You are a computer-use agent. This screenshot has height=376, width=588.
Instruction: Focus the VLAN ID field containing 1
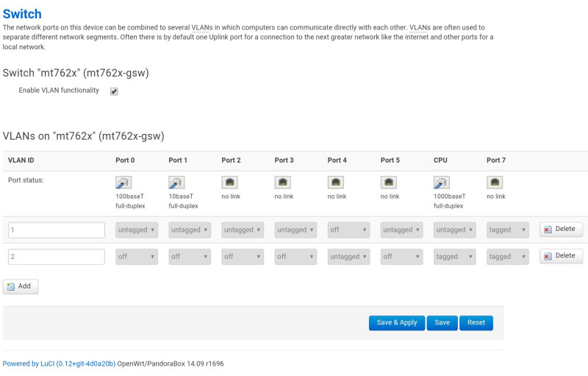(57, 230)
